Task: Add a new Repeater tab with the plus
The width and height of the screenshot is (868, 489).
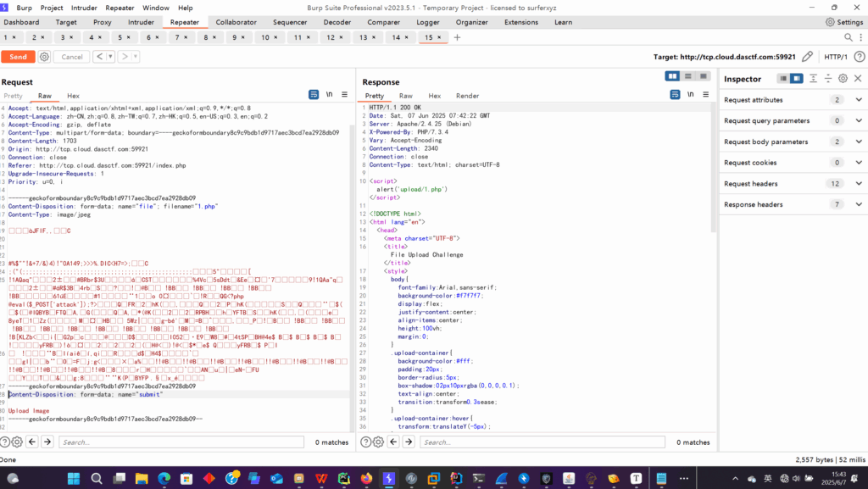Action: click(x=457, y=37)
